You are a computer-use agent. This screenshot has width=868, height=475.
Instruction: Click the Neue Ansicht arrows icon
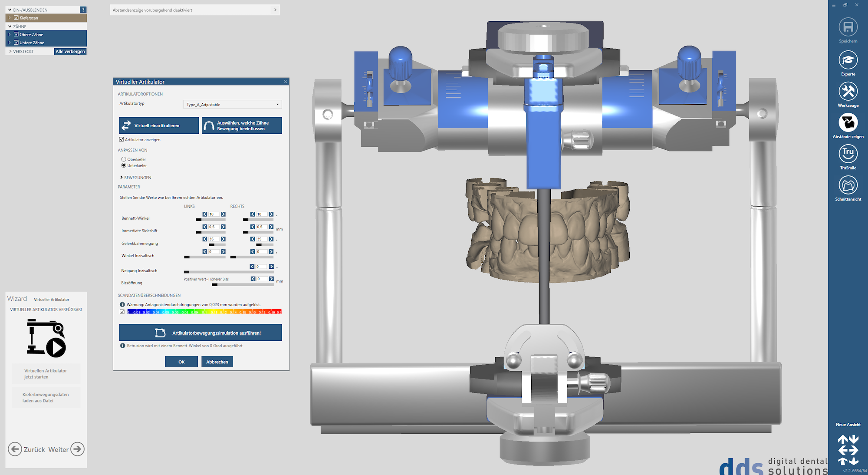point(848,449)
